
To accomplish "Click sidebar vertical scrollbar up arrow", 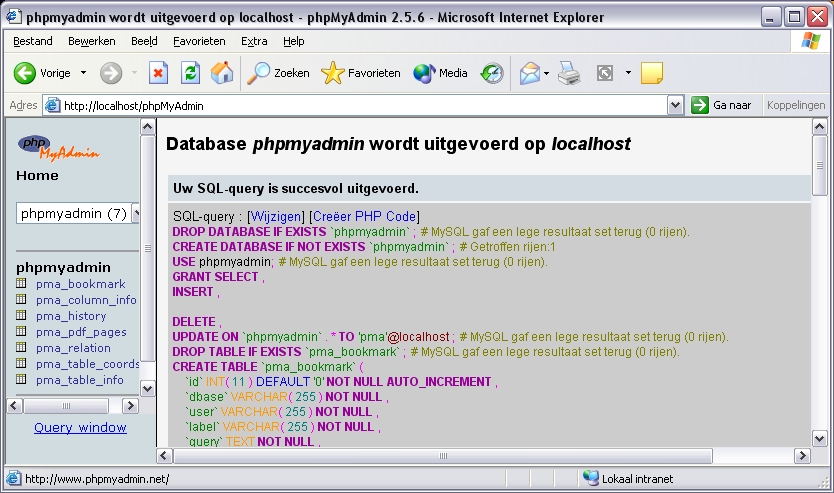I will pyautogui.click(x=148, y=127).
